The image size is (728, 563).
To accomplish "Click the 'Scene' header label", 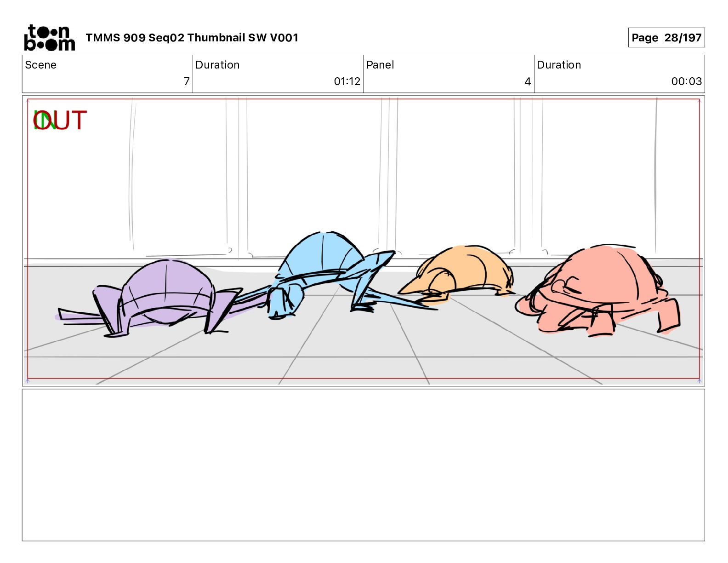I will click(x=41, y=65).
